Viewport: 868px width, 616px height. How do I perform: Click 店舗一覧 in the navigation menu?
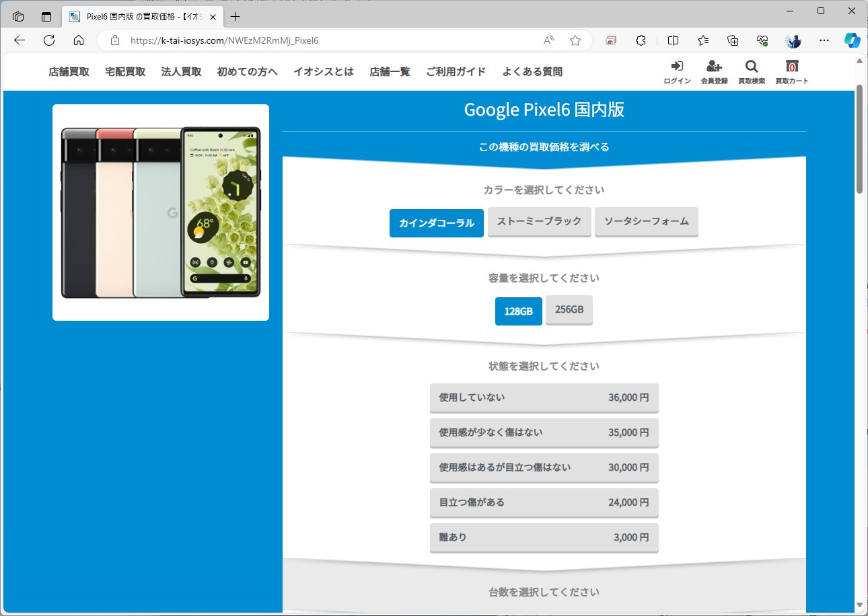click(389, 71)
